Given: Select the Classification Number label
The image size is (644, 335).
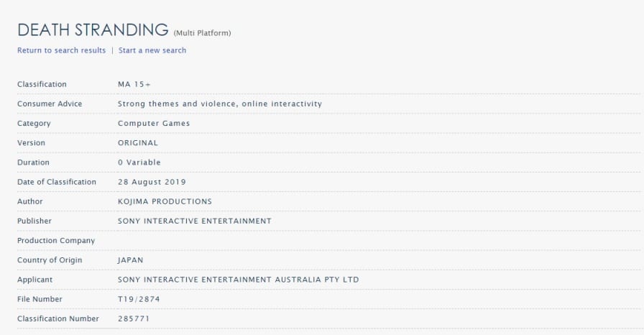Looking at the screenshot, I should (58, 318).
